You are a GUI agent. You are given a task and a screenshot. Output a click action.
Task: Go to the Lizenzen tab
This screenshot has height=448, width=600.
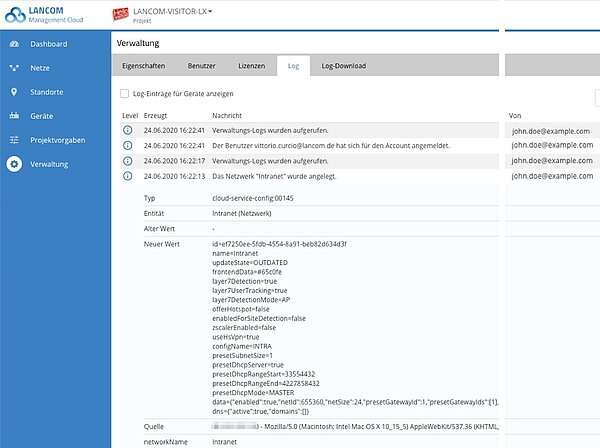coord(251,66)
